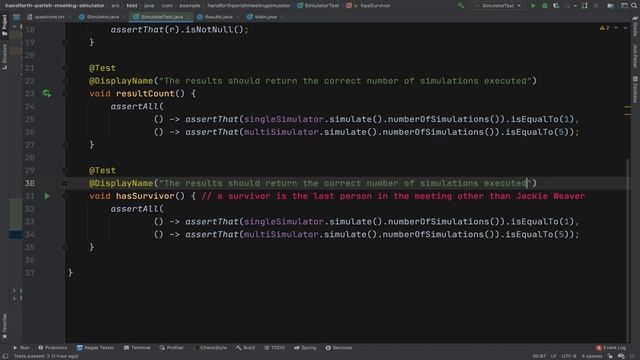Open the project structure icon in toolbar
This screenshot has width=640, height=360.
pos(611,6)
